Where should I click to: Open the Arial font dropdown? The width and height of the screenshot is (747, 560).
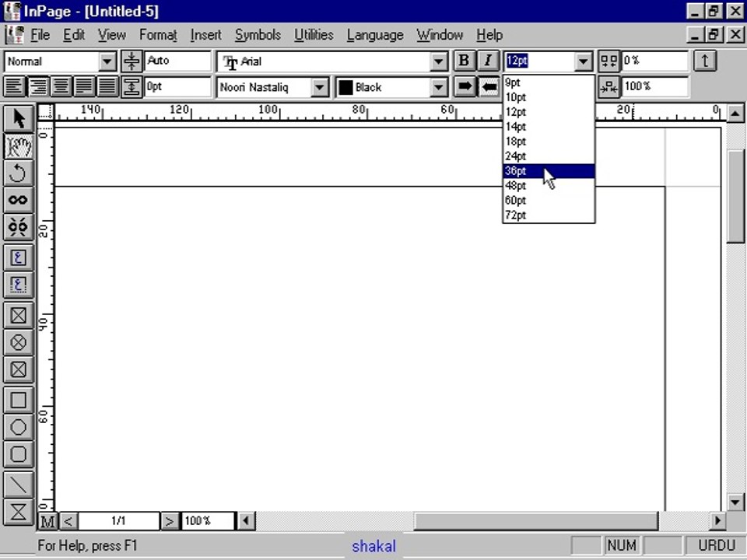pyautogui.click(x=438, y=61)
